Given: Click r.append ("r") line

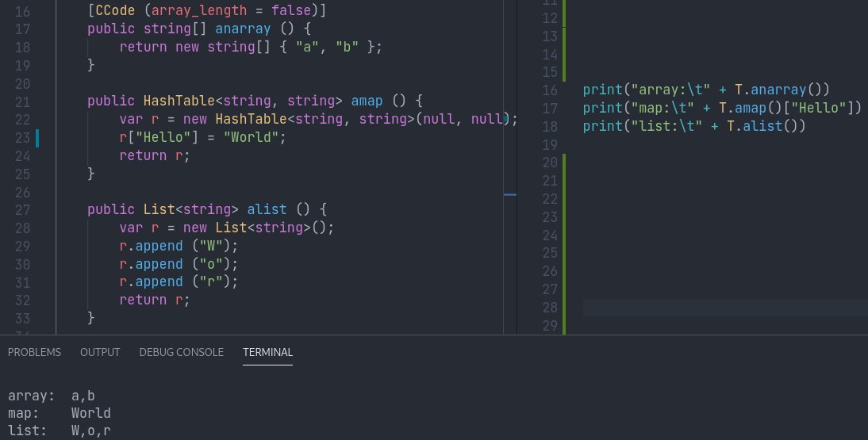Looking at the screenshot, I should 179,281.
